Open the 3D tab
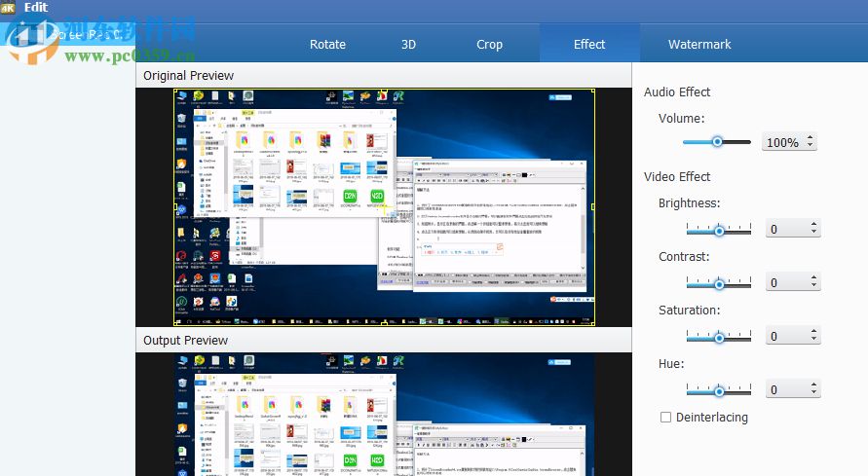Image resolution: width=868 pixels, height=476 pixels. click(408, 44)
